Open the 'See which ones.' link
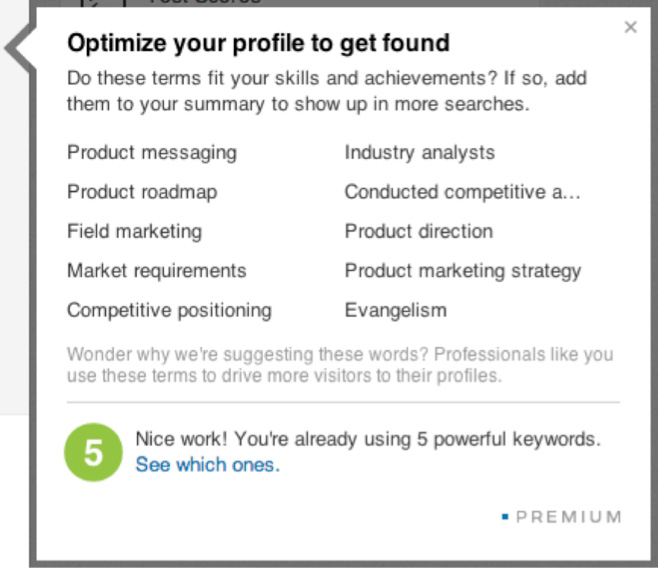The height and width of the screenshot is (568, 659). click(208, 464)
